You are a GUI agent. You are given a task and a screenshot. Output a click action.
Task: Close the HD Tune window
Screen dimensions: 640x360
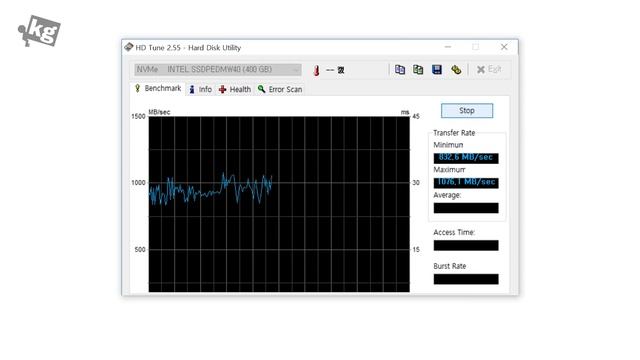point(504,47)
